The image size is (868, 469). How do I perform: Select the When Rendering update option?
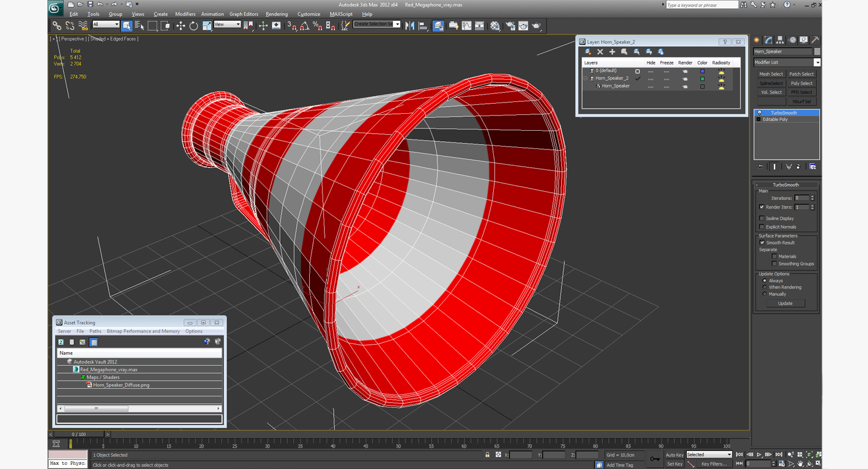tap(764, 287)
